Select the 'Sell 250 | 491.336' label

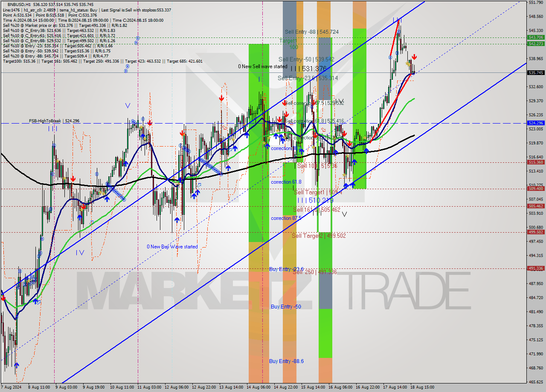coord(314,272)
